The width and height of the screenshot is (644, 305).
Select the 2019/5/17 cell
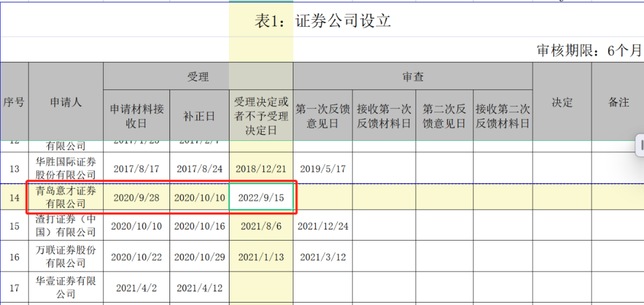coord(323,168)
